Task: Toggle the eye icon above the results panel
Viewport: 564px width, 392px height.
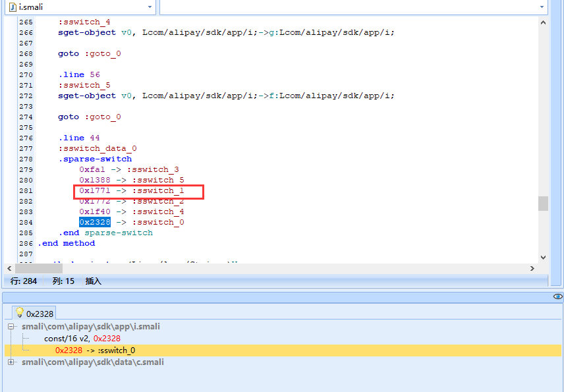Action: (558, 296)
